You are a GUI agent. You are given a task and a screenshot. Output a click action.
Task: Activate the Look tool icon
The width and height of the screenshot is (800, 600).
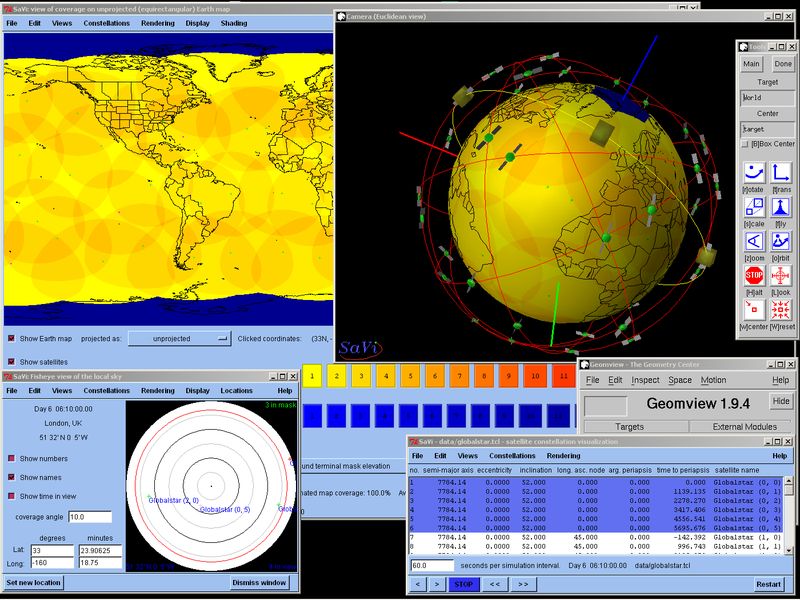click(x=780, y=276)
